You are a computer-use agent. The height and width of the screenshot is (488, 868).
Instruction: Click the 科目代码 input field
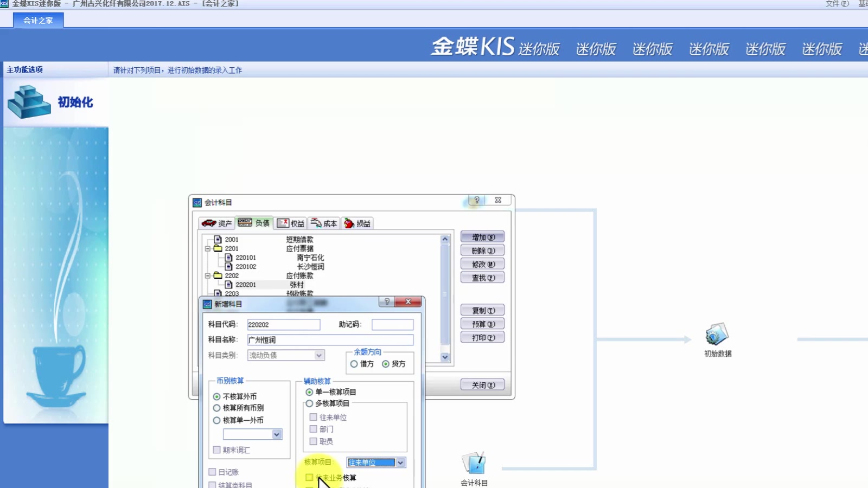pyautogui.click(x=284, y=324)
